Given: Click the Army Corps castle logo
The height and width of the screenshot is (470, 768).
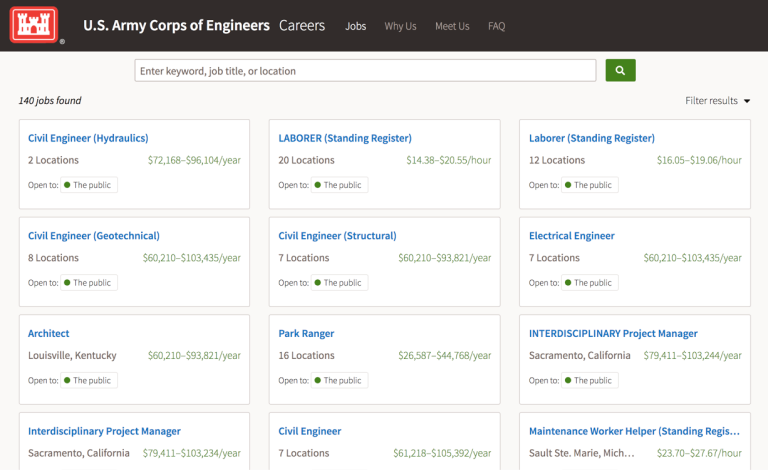Looking at the screenshot, I should click(x=34, y=24).
